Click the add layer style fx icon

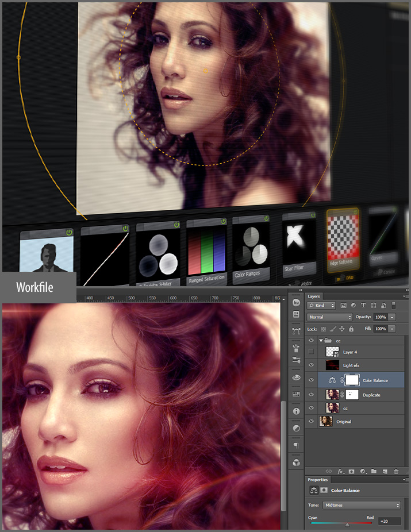point(341,471)
